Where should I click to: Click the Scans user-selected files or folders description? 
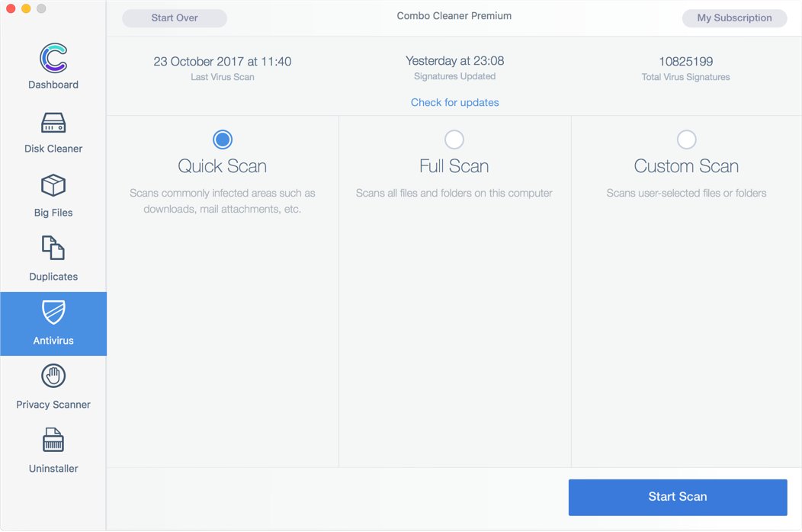tap(686, 194)
